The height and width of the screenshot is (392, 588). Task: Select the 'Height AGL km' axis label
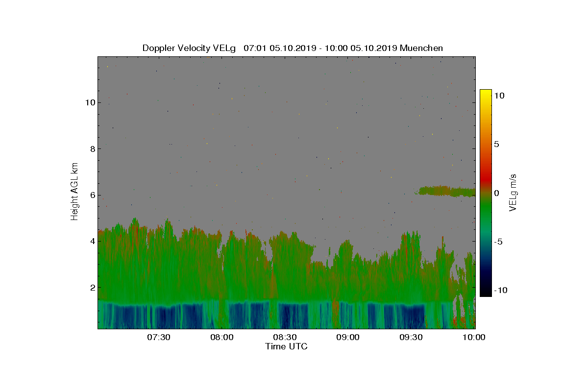point(74,191)
